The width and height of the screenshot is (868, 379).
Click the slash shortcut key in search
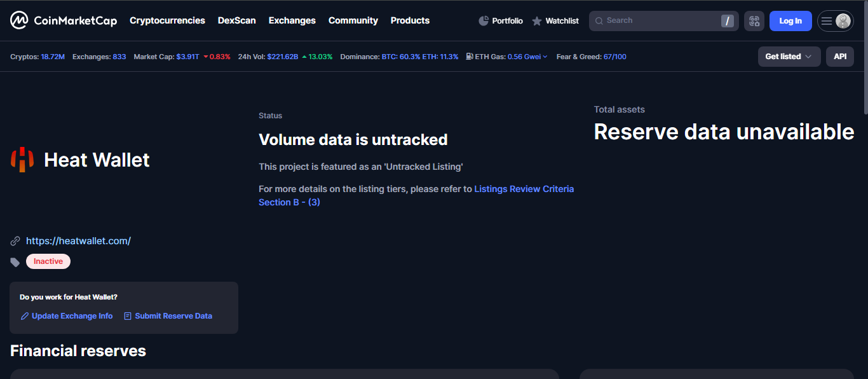727,21
